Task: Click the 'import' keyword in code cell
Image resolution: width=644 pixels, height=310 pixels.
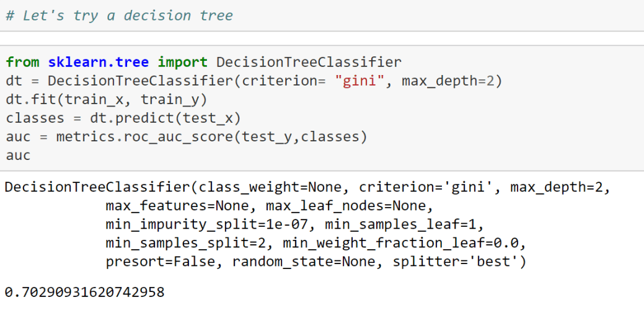Action: pos(182,62)
